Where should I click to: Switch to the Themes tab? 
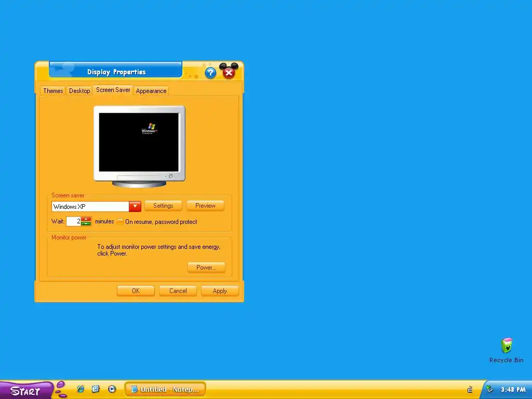[53, 91]
